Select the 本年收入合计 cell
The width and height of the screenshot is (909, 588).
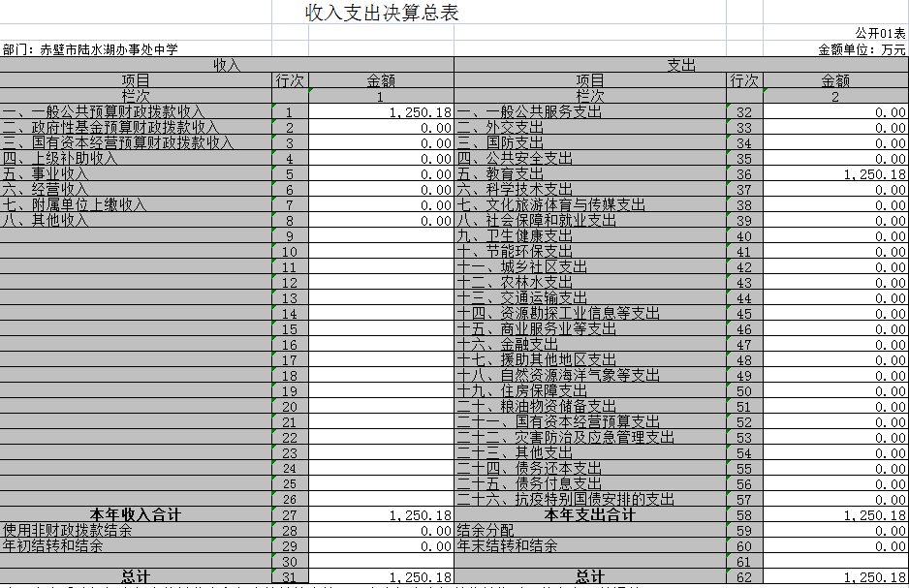[136, 514]
